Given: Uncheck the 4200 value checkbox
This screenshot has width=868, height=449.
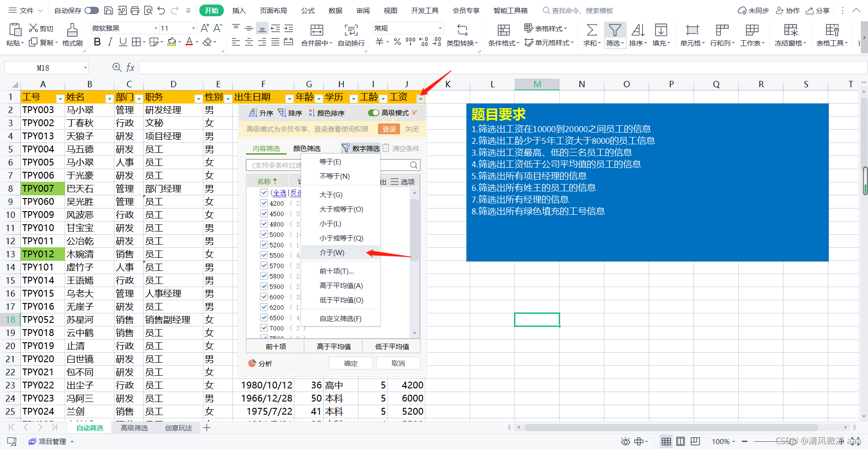Looking at the screenshot, I should click(x=264, y=203).
